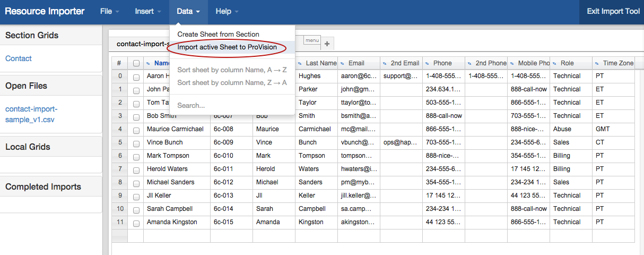The width and height of the screenshot is (644, 255).
Task: Select the checkbox for Amanda Kingston row
Action: 136,223
